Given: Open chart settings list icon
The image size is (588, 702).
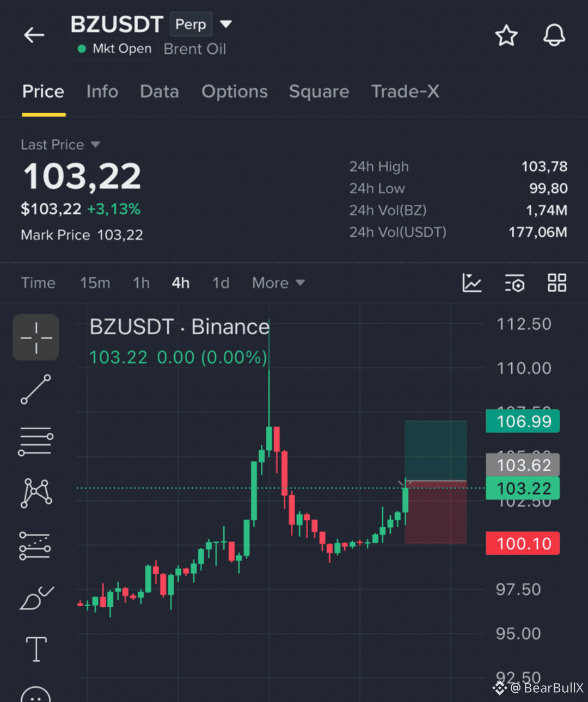Looking at the screenshot, I should 514,283.
